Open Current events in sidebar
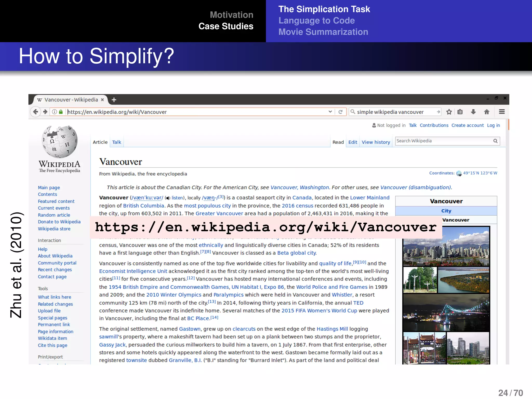The width and height of the screenshot is (532, 399). pyautogui.click(x=54, y=208)
